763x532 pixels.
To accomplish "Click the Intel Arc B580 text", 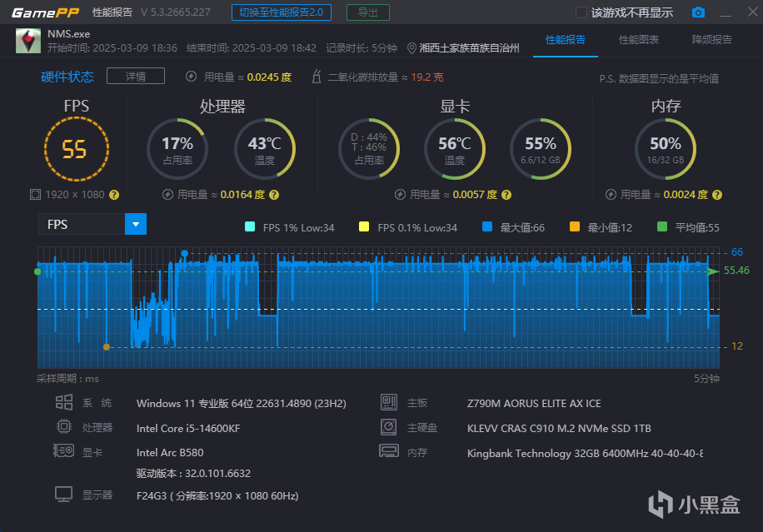I will pos(170,453).
